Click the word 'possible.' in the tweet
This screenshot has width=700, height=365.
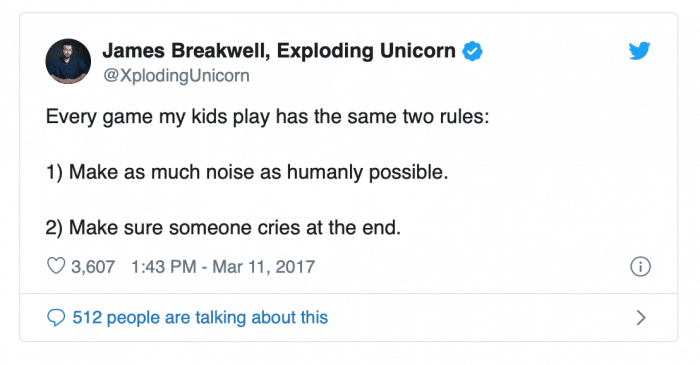coord(408,173)
